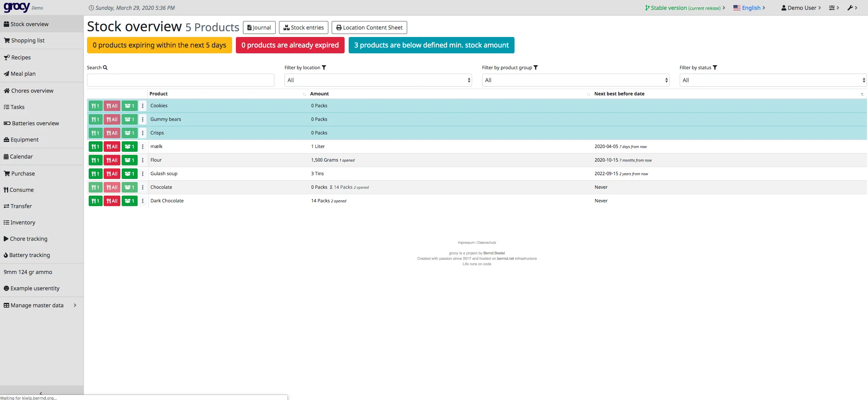Click the Journal button

pyautogui.click(x=259, y=28)
